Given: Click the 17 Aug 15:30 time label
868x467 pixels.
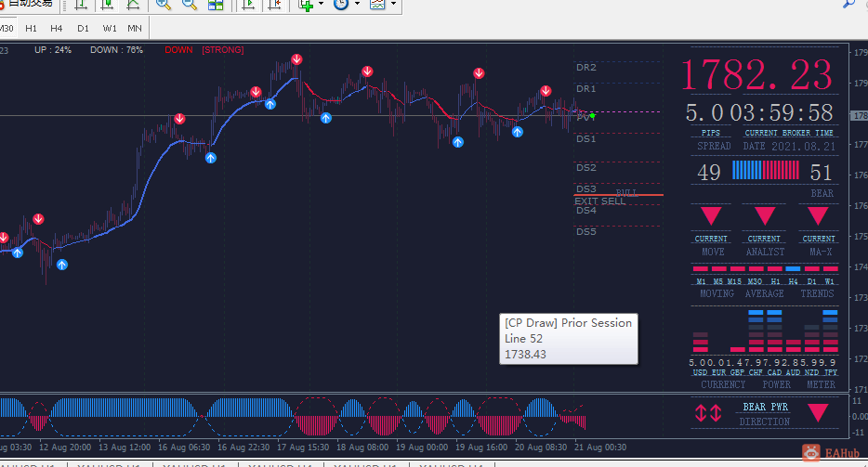Looking at the screenshot, I should pyautogui.click(x=303, y=448).
